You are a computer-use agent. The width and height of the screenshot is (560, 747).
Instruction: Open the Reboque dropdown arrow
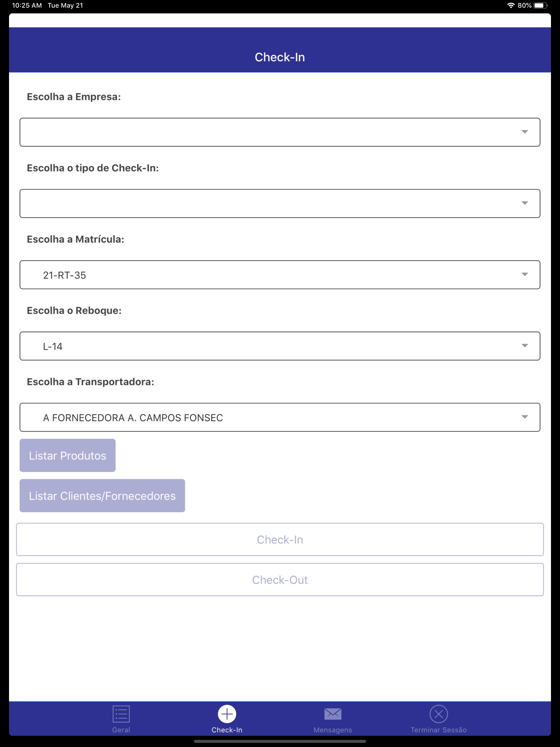pos(524,345)
